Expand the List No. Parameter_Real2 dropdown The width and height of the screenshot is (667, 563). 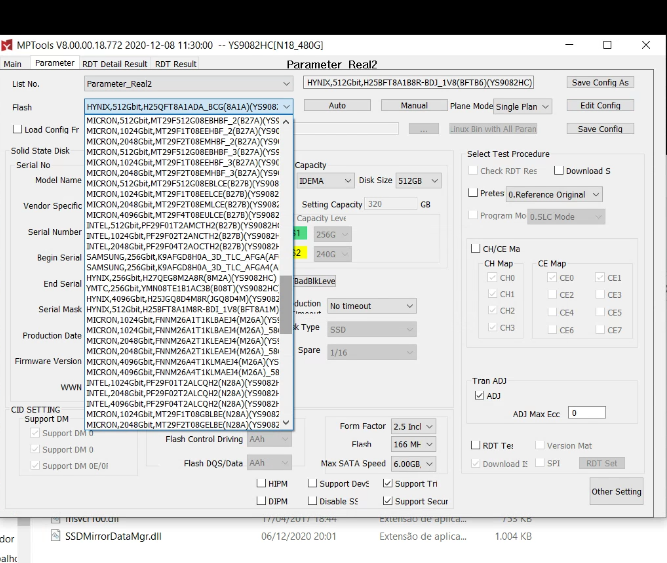tap(188, 84)
